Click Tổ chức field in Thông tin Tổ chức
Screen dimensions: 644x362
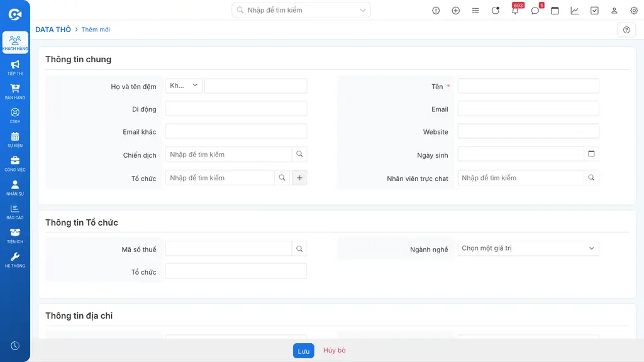point(236,271)
